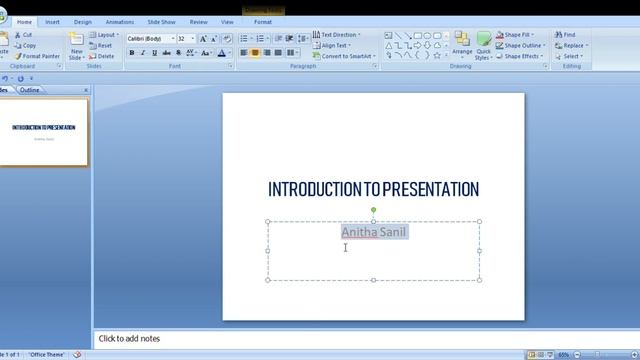Viewport: 640px width, 360px height.
Task: Open the Text Direction dropdown
Action: coord(337,35)
